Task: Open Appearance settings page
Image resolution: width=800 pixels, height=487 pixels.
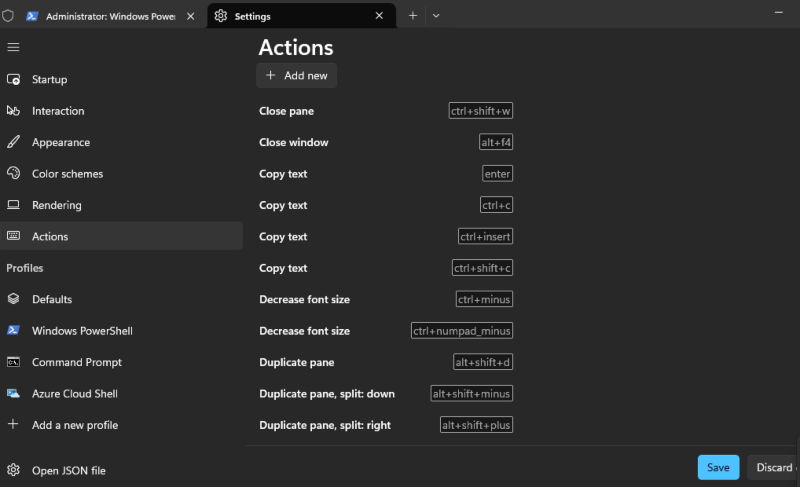Action: 121,142
